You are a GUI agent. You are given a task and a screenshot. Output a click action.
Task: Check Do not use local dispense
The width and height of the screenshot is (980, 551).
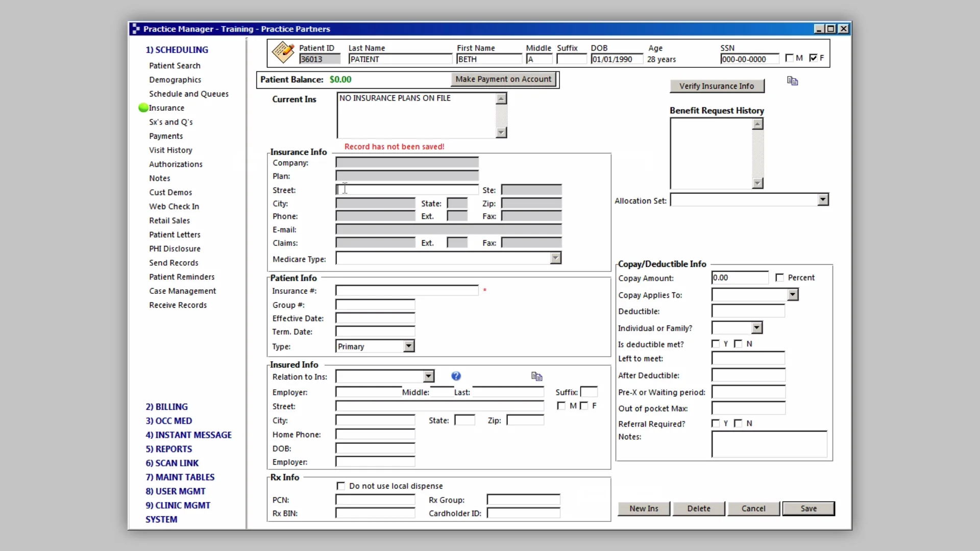coord(341,486)
